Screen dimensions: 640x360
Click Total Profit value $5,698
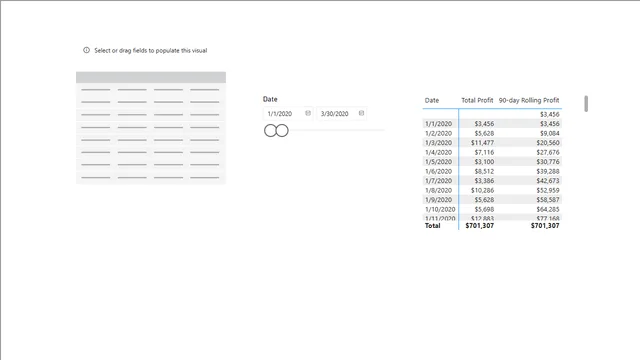[484, 209]
